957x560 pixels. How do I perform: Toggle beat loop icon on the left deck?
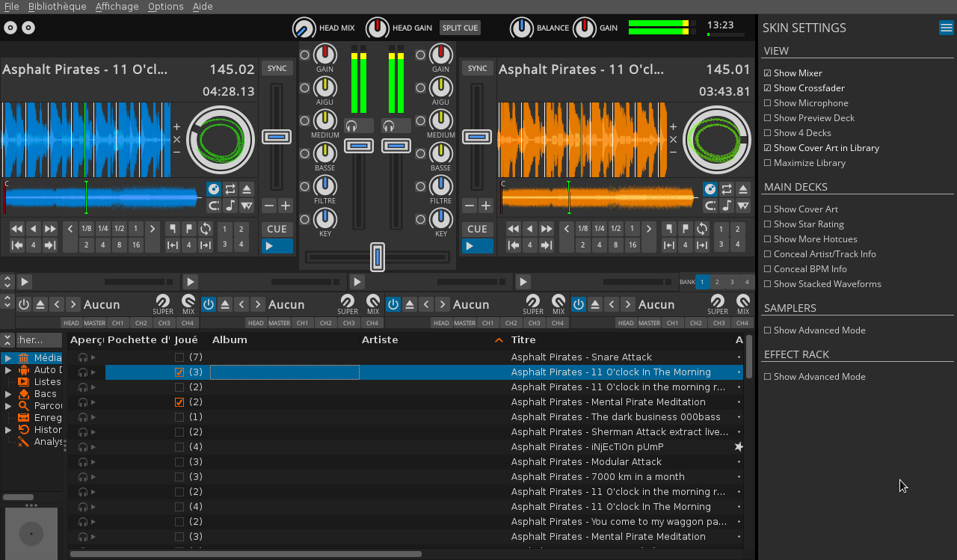tap(206, 229)
